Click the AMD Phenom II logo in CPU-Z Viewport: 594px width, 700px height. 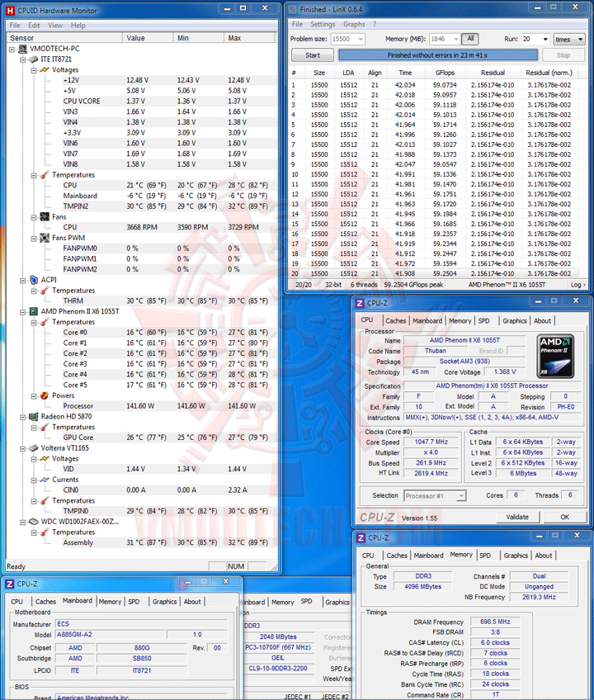click(x=555, y=357)
